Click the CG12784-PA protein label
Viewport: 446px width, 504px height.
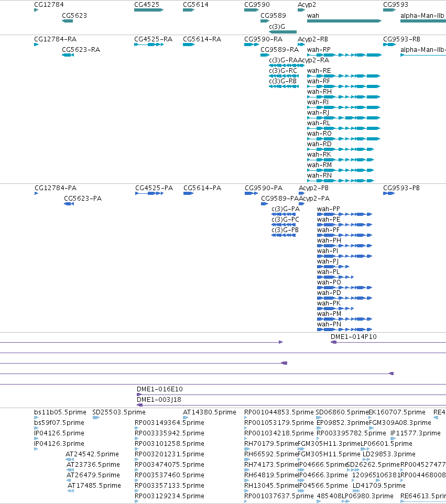click(56, 188)
